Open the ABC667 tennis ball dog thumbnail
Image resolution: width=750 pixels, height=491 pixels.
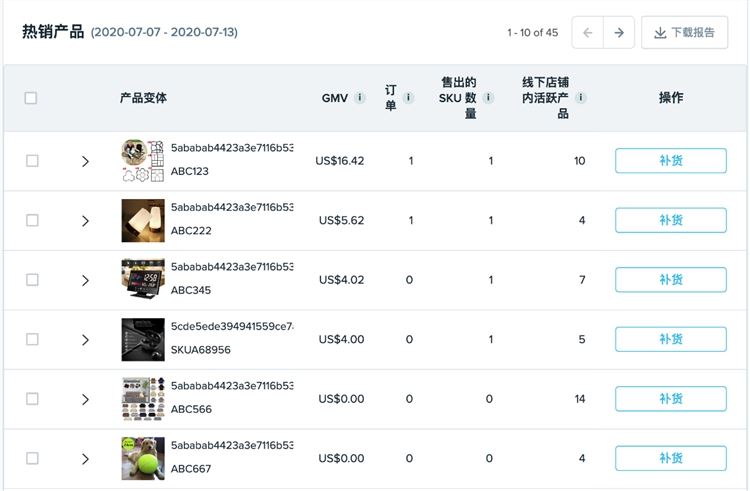[143, 458]
